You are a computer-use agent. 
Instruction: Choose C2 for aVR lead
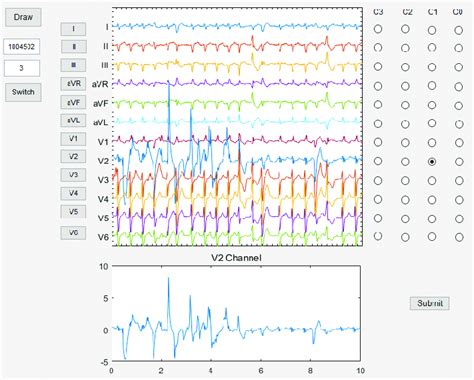(405, 87)
